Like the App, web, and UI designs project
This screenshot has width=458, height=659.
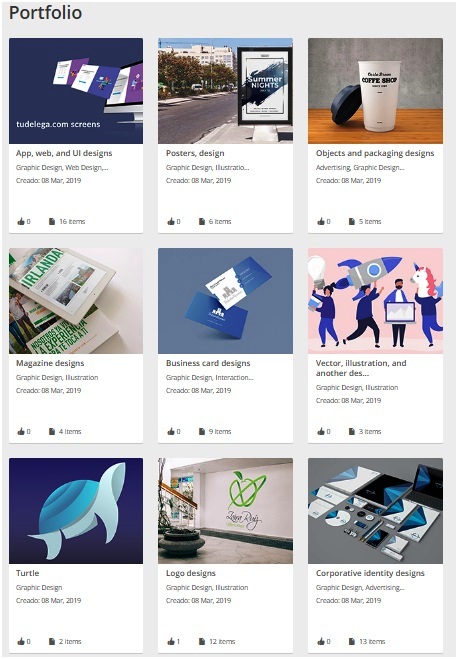click(x=21, y=221)
